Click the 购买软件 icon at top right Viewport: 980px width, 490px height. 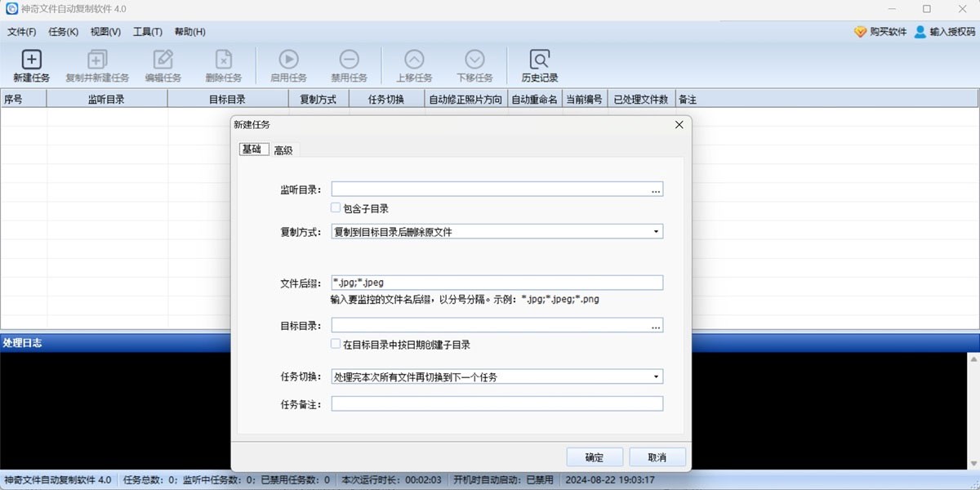pyautogui.click(x=860, y=32)
